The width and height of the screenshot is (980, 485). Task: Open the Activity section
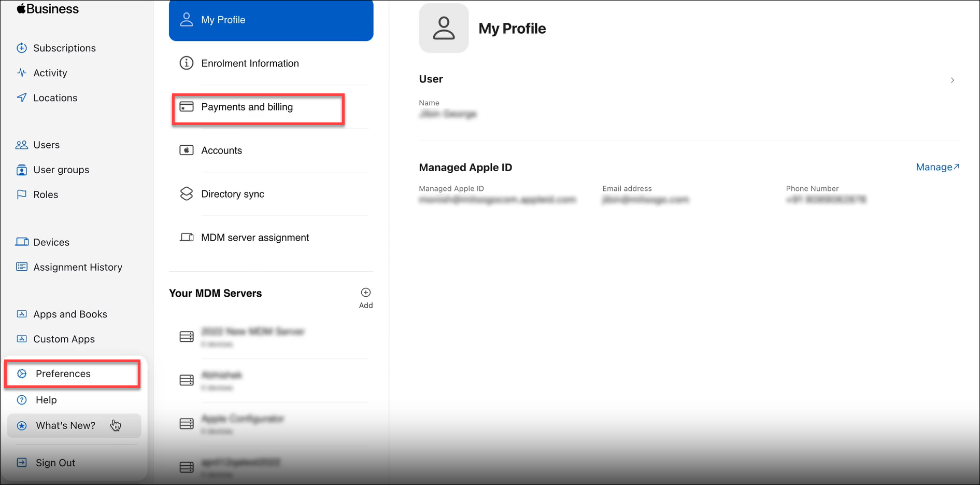click(50, 73)
